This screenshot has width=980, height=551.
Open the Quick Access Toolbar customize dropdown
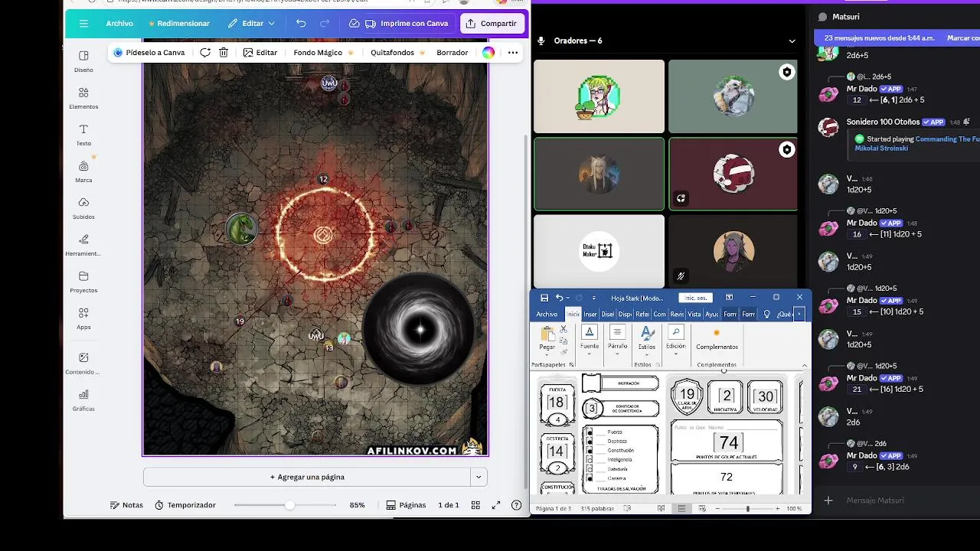593,298
